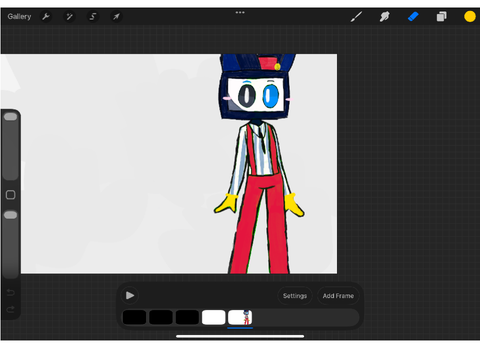
Task: Select the second black frame thumbnail
Action: tap(161, 317)
